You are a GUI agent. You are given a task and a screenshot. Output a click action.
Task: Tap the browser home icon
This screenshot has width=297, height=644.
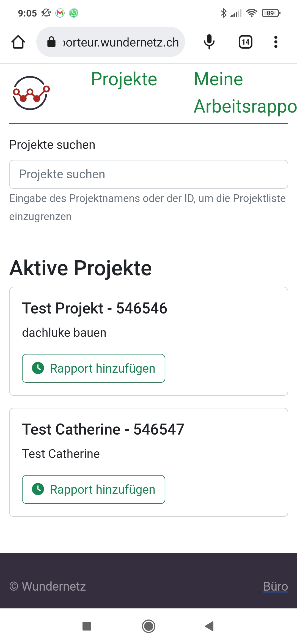pos(18,42)
